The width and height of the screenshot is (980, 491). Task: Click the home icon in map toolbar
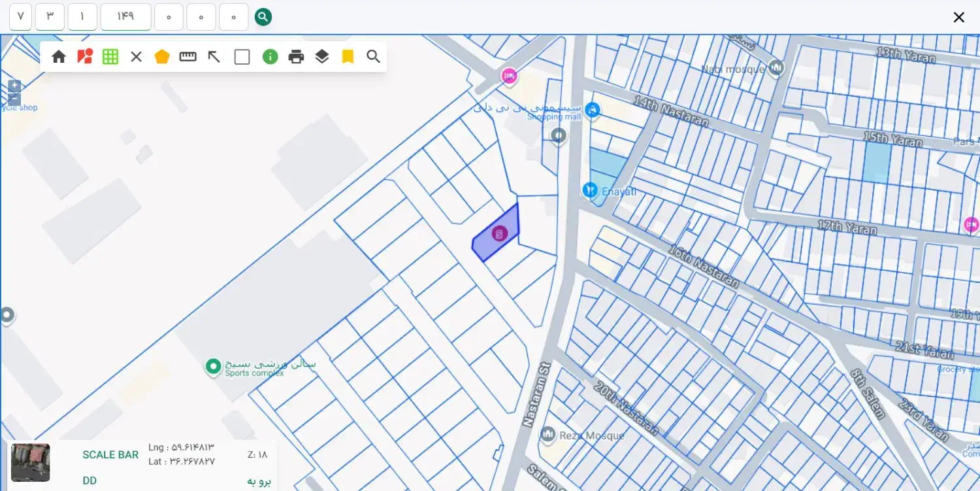59,57
